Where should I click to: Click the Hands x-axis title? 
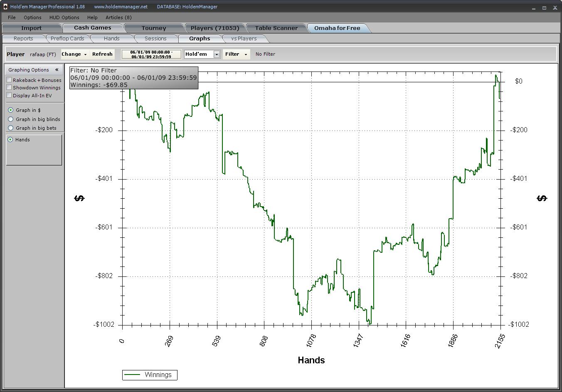[311, 360]
